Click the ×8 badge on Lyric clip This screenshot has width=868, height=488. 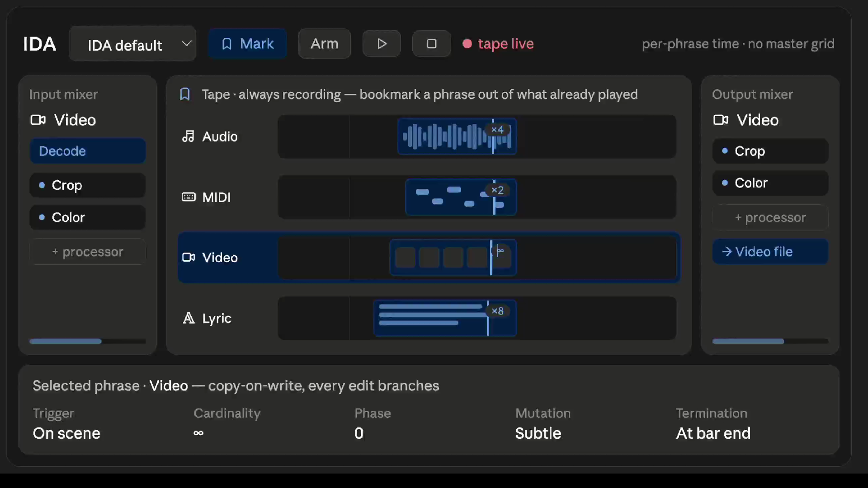point(498,311)
